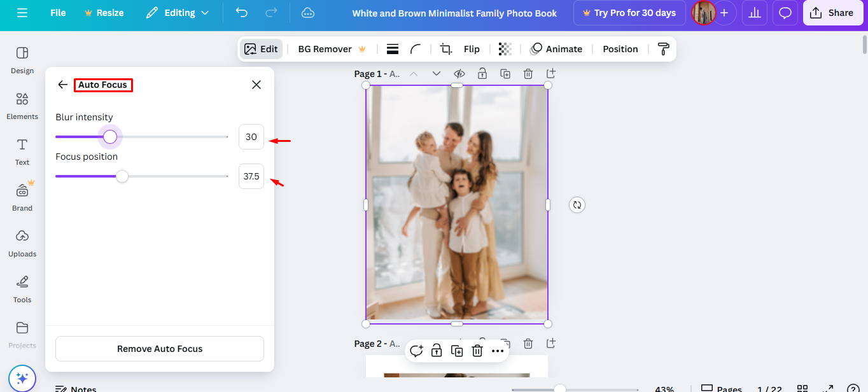Unlock Page 1 using the padlock icon
Image resolution: width=868 pixels, height=392 pixels.
482,73
